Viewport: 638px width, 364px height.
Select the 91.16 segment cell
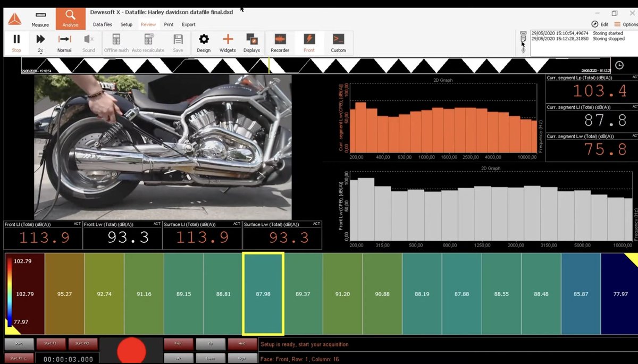click(x=144, y=294)
